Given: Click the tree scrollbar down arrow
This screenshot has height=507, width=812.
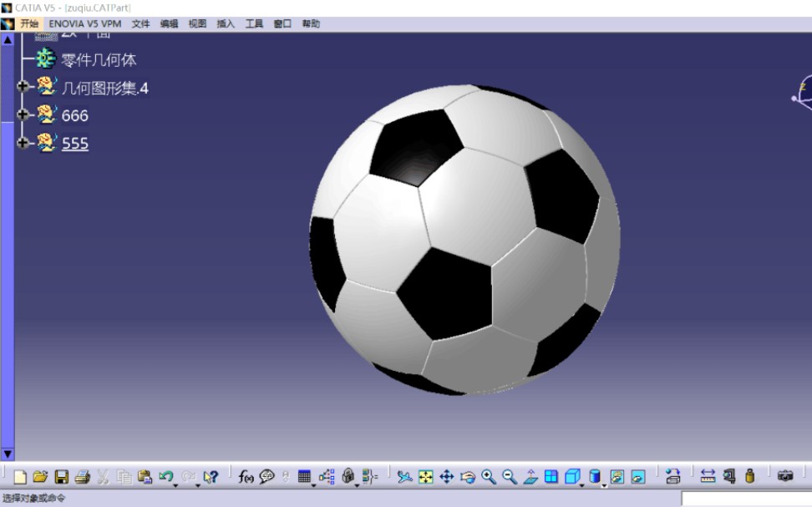Looking at the screenshot, I should [x=8, y=454].
